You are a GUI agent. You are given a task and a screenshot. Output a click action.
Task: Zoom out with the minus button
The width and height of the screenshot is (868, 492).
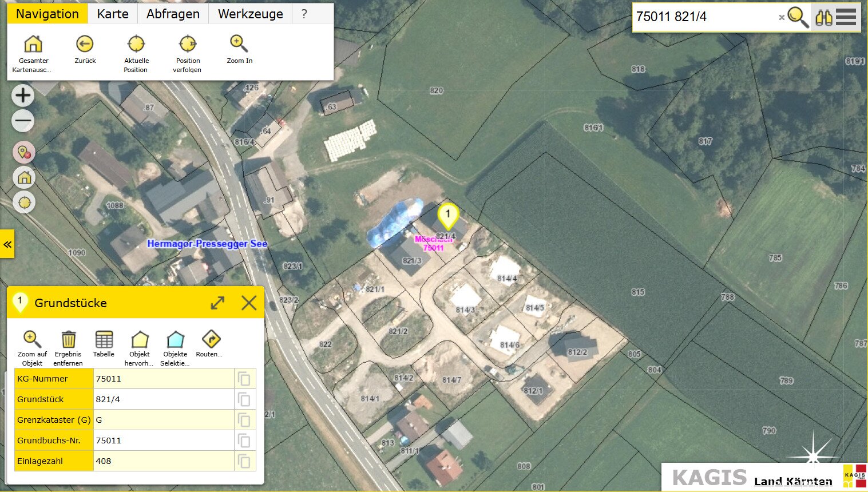click(x=23, y=121)
